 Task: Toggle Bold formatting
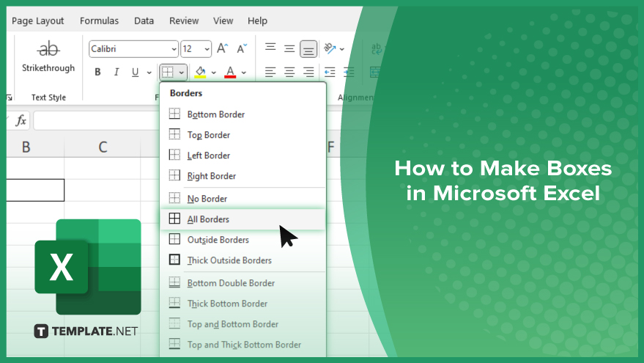(x=97, y=73)
